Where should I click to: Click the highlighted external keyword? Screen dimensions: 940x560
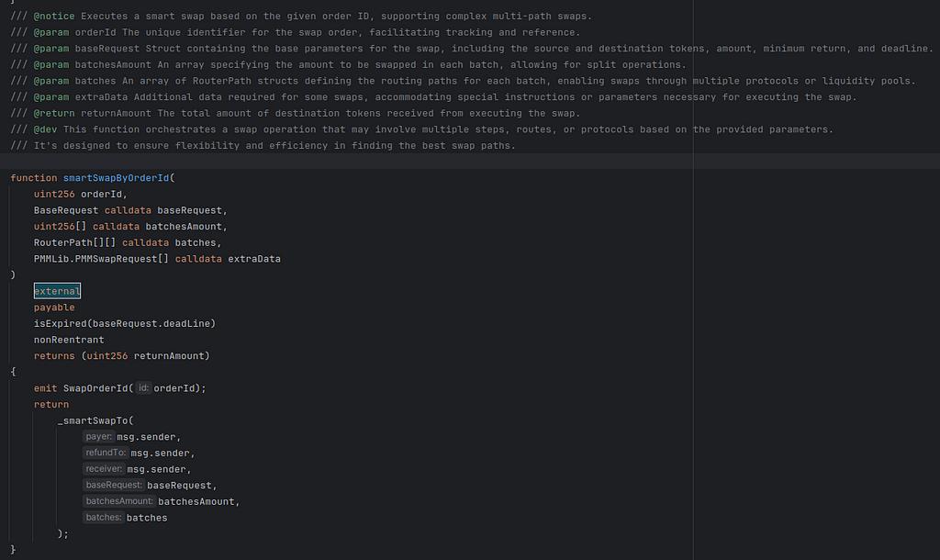pos(57,291)
